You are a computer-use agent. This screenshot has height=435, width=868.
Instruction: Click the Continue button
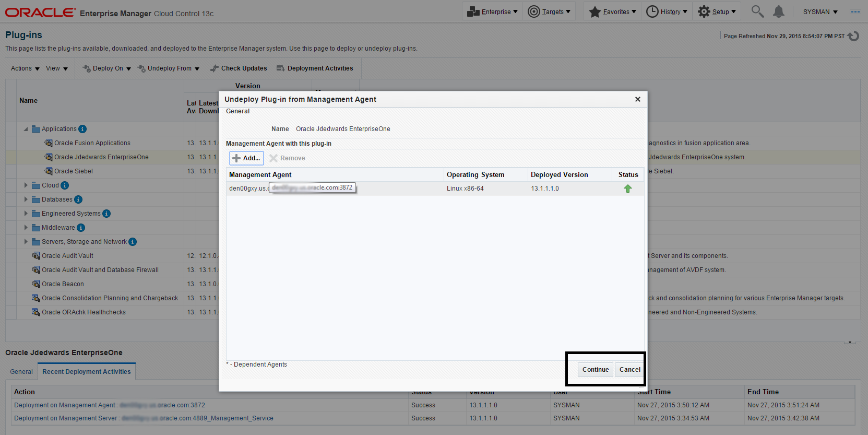click(596, 370)
